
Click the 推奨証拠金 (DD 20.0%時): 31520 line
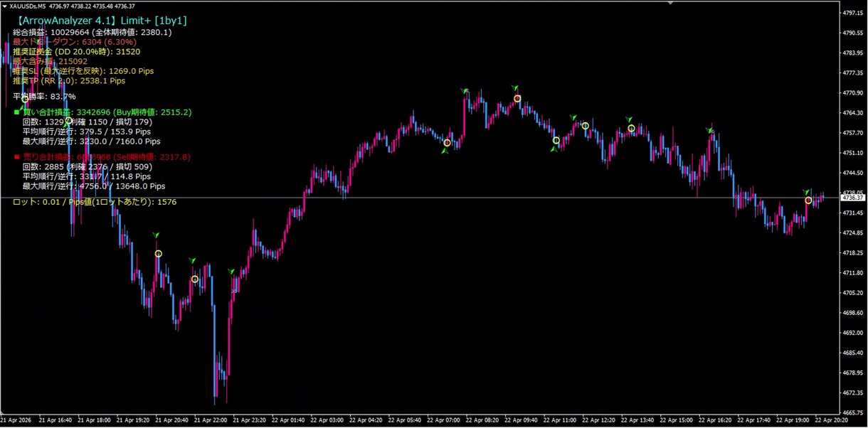pos(77,52)
